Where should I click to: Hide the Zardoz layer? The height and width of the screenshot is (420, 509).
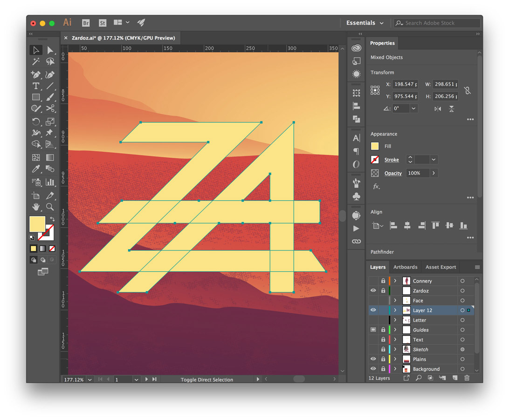coord(373,291)
